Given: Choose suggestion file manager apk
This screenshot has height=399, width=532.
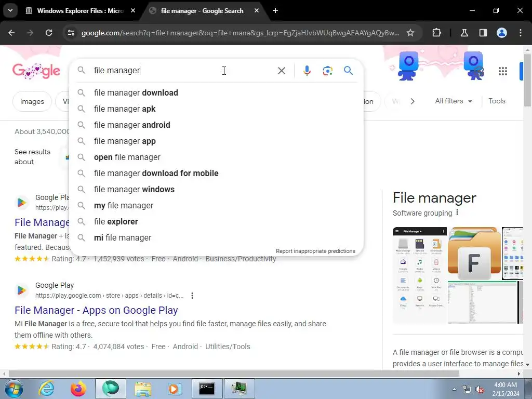Looking at the screenshot, I should click(x=216, y=109).
